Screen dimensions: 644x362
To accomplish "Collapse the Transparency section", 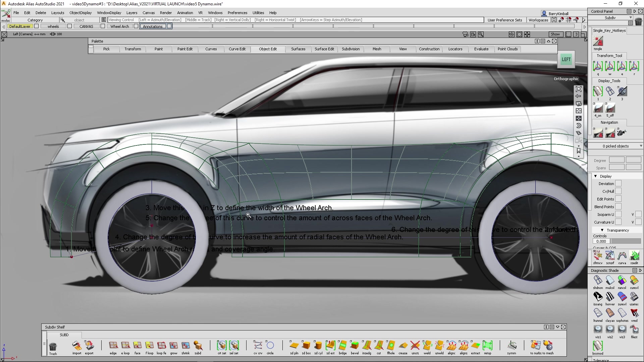I will click(602, 230).
